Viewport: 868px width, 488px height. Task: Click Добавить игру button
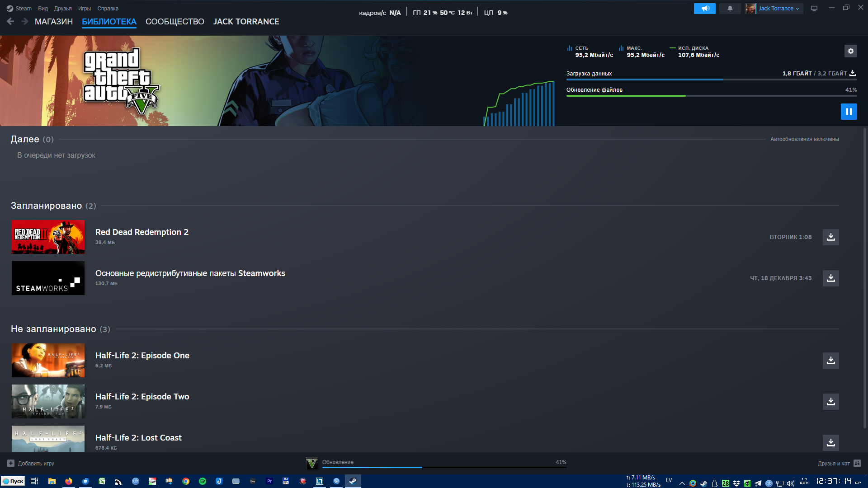[31, 463]
